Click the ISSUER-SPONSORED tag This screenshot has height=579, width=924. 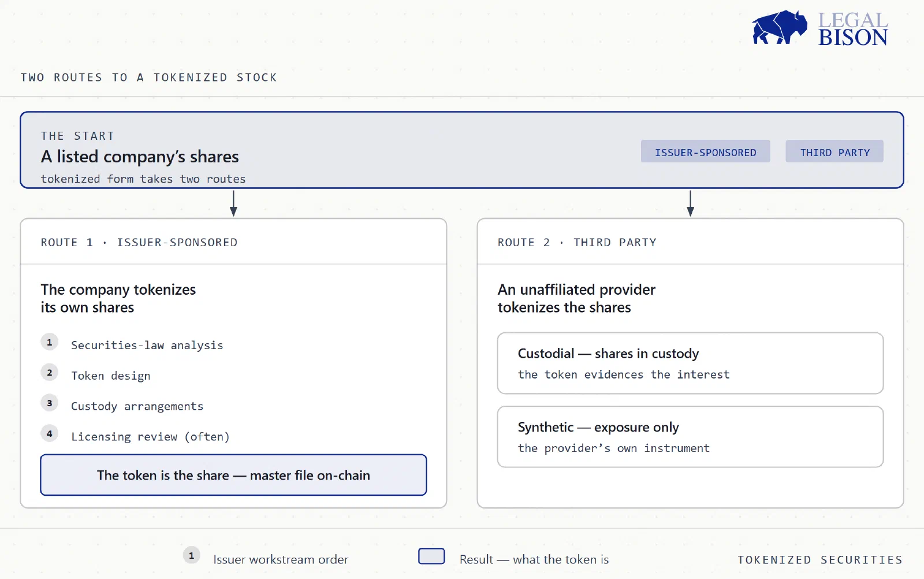point(705,151)
